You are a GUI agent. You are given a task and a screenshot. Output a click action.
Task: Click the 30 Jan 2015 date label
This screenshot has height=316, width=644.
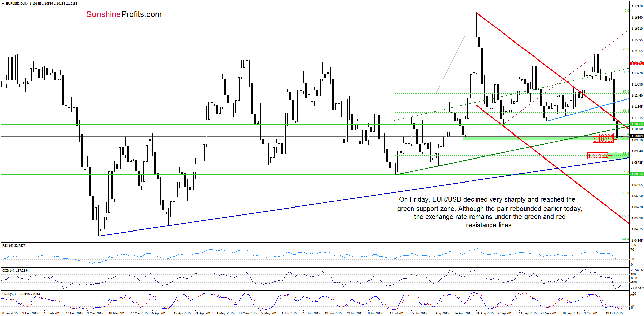tap(9, 313)
